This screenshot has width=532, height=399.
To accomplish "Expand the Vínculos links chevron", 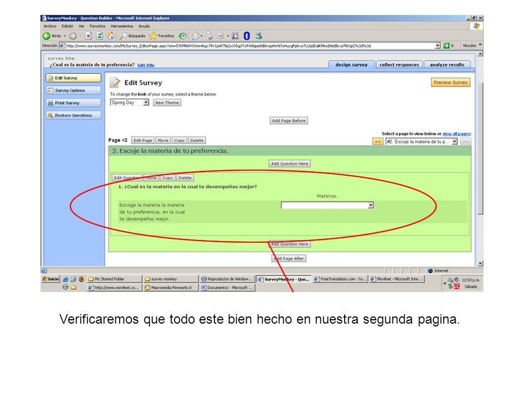I will (x=480, y=45).
